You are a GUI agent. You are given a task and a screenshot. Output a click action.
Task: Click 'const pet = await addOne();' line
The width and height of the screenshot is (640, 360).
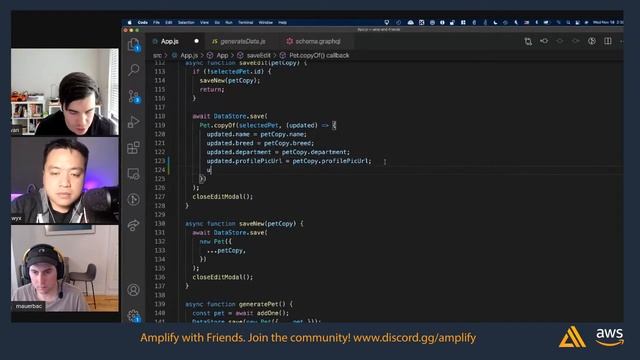pos(241,313)
